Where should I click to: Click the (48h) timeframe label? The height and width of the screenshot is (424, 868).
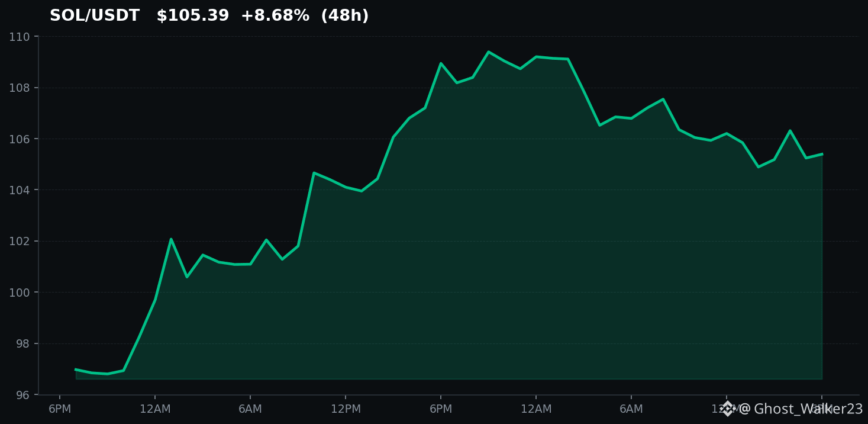click(345, 16)
